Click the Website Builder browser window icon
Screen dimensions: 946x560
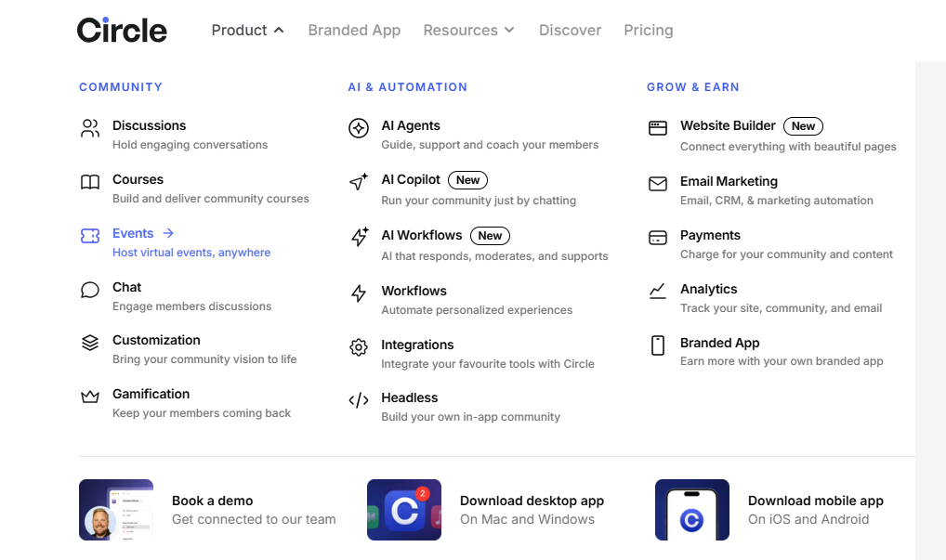(x=658, y=128)
